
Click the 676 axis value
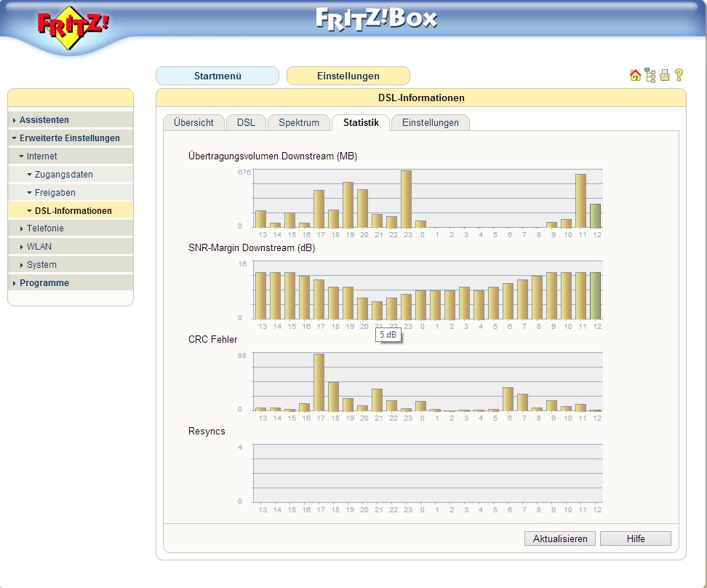click(244, 172)
